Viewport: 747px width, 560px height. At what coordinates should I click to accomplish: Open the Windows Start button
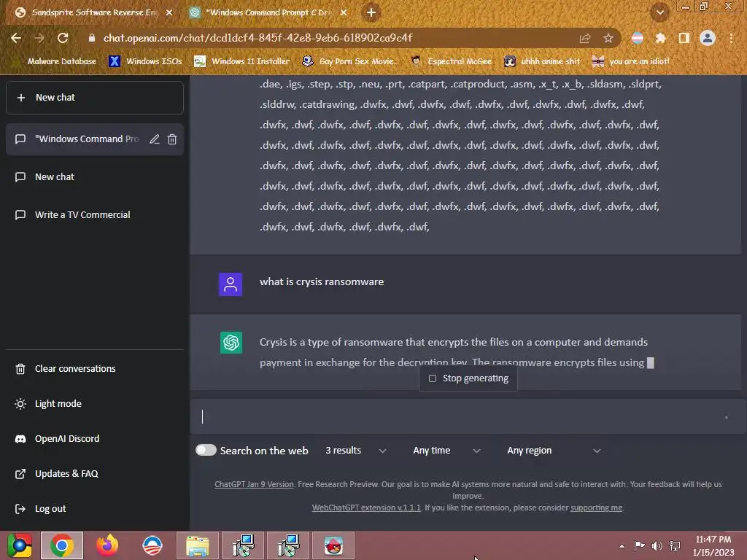point(20,545)
